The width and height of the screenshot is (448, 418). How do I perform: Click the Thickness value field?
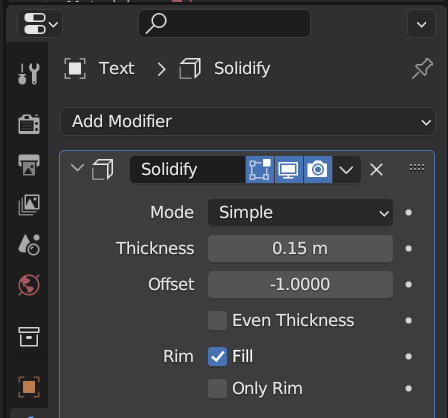[300, 249]
